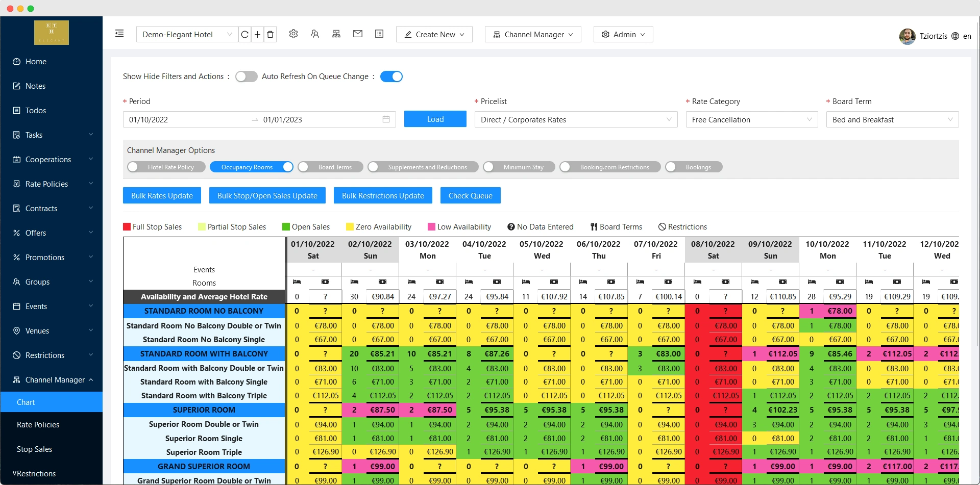Image resolution: width=980 pixels, height=485 pixels.
Task: Click money icon under 08/10/2022 column
Action: click(725, 282)
